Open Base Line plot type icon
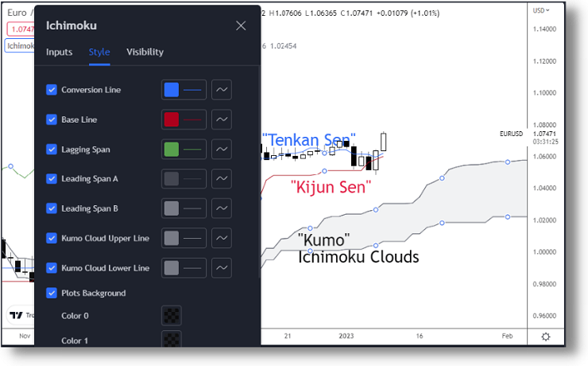Viewport: 588px width, 366px height. (x=222, y=119)
